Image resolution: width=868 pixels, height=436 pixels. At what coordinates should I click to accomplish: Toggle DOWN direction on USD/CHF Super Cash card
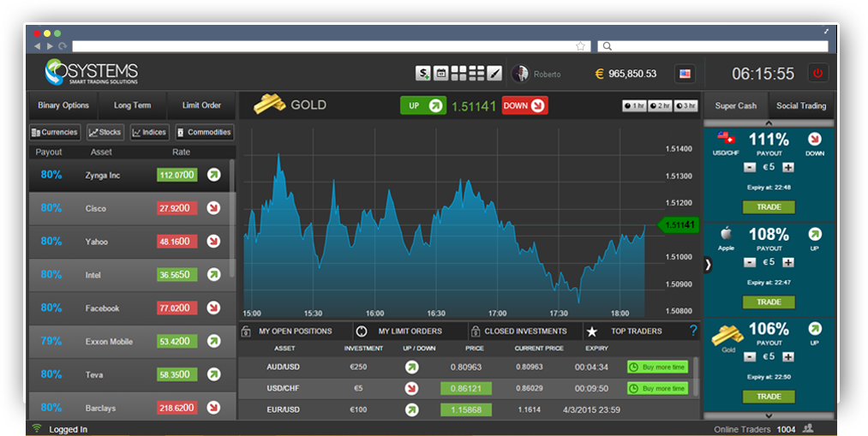click(x=814, y=139)
